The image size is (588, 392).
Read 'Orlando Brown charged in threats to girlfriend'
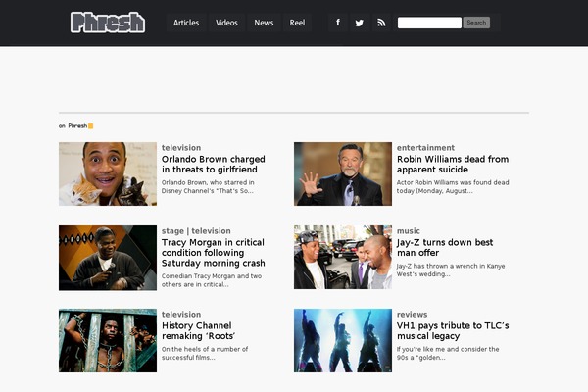tap(214, 164)
